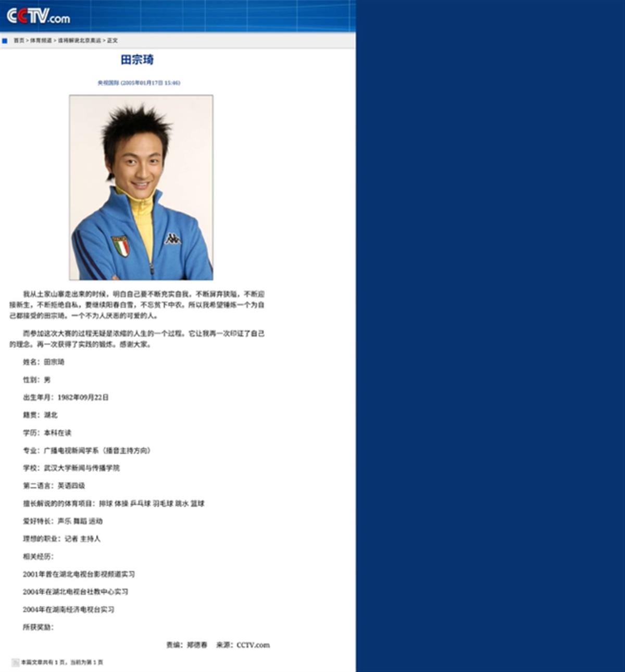This screenshot has width=625, height=672.
Task: Click the 擅长解说的体育项目 line
Action: [x=114, y=504]
